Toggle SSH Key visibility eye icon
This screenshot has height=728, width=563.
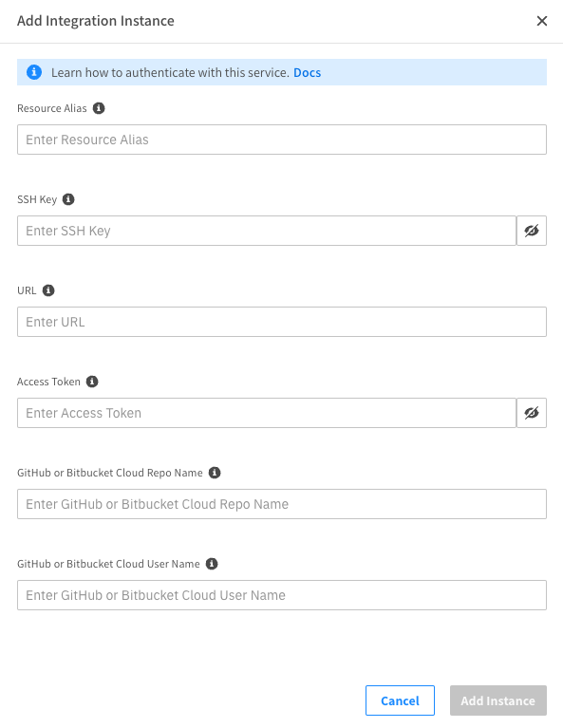click(532, 231)
